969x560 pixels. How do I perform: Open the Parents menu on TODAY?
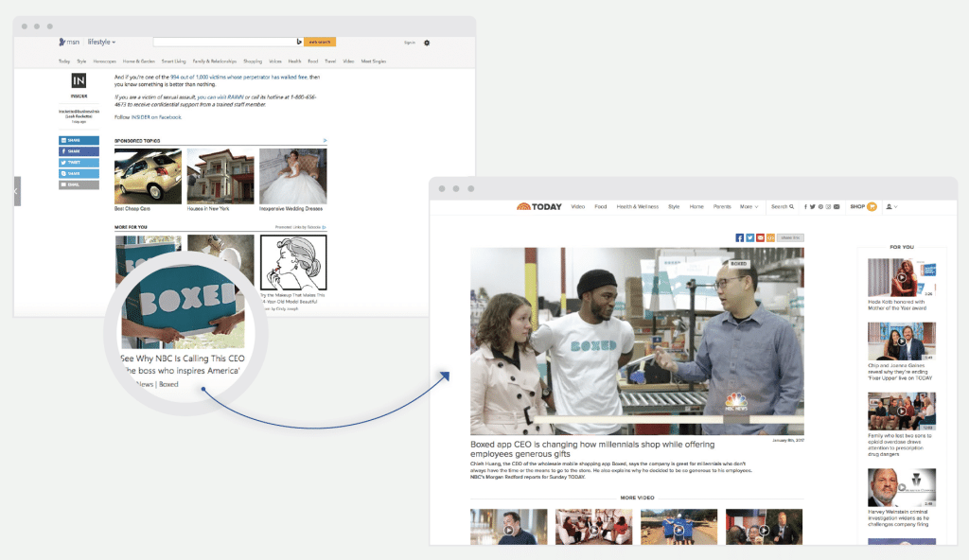(722, 206)
